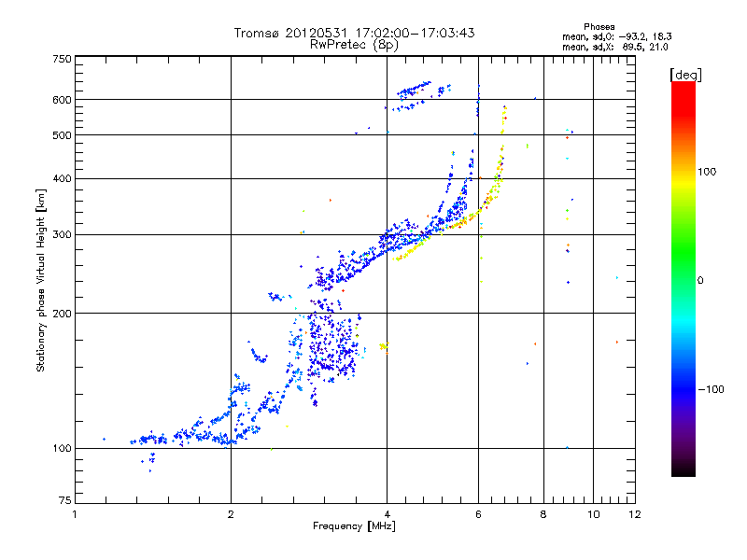The image size is (747, 560).
Task: Click the x-axis '6' tick label
Action: coord(478,514)
